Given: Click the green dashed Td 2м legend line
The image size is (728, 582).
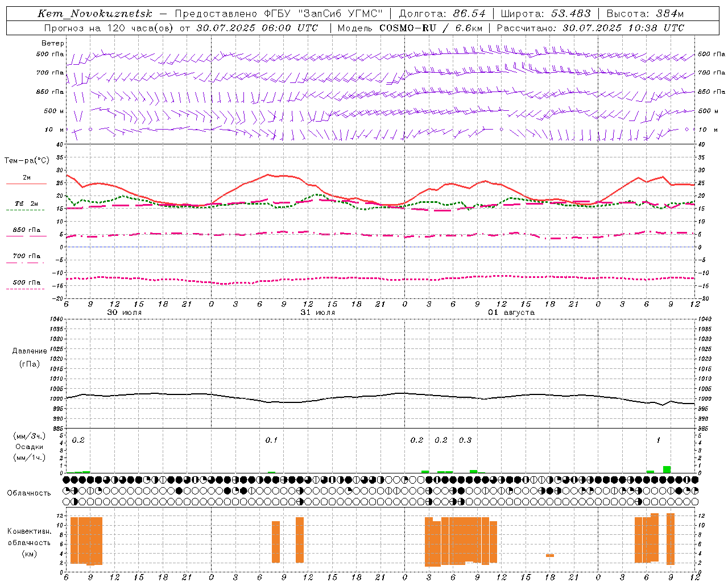Looking at the screenshot, I should (25, 210).
